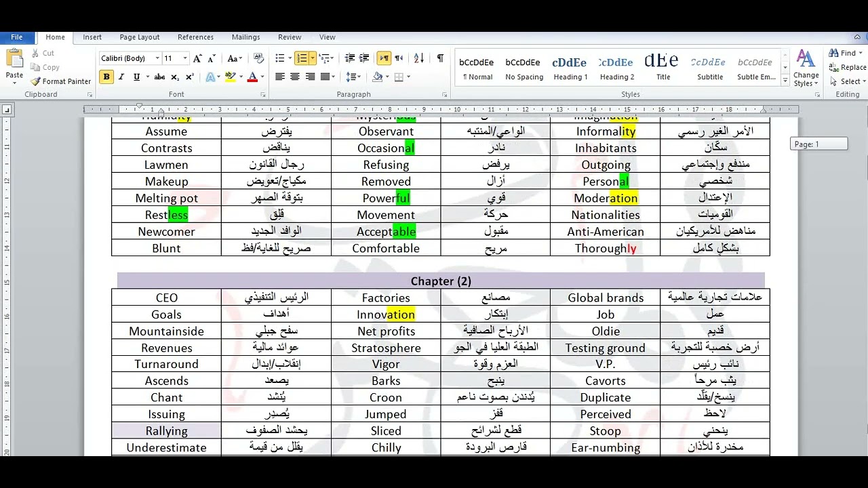The width and height of the screenshot is (868, 488).
Task: Grow the font size
Action: click(x=197, y=59)
